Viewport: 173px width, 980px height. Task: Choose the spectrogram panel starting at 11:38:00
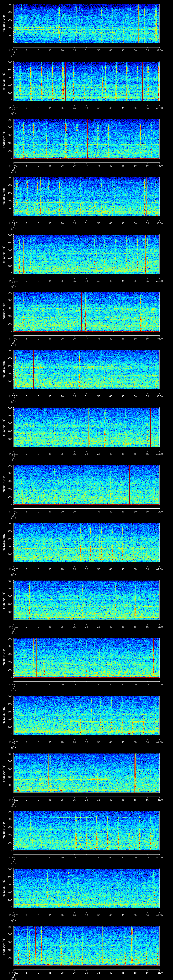tap(86, 427)
